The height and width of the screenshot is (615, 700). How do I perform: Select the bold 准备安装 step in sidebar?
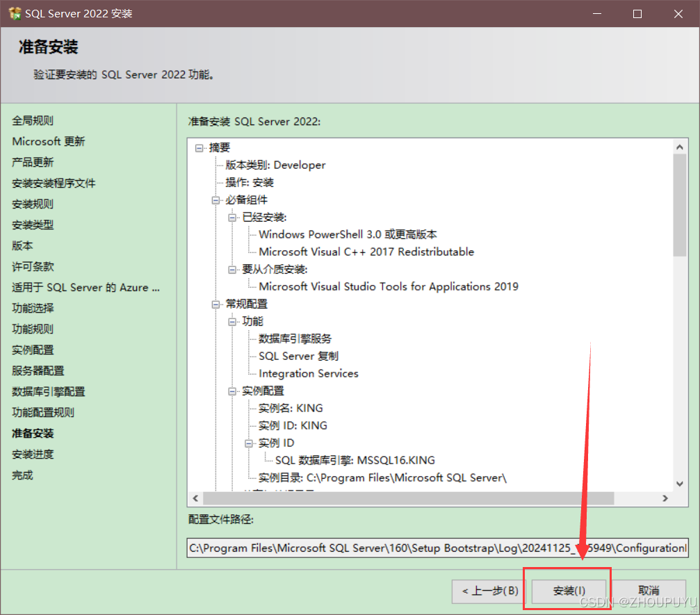click(33, 434)
